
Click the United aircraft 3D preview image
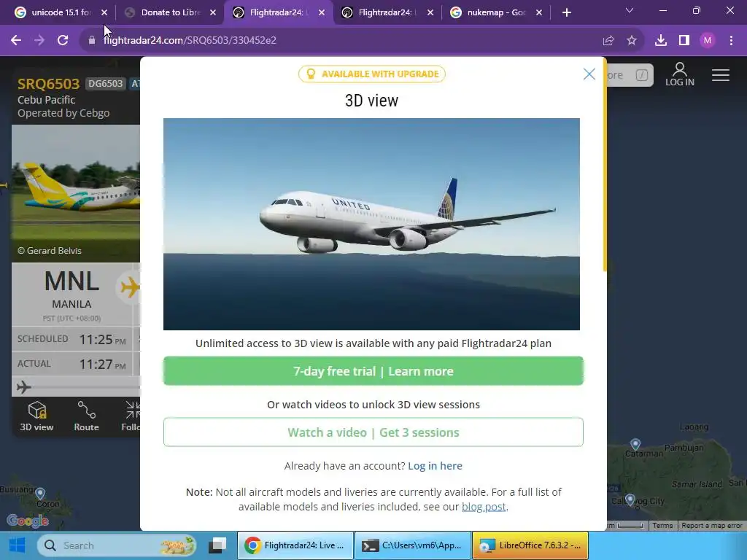pos(371,224)
